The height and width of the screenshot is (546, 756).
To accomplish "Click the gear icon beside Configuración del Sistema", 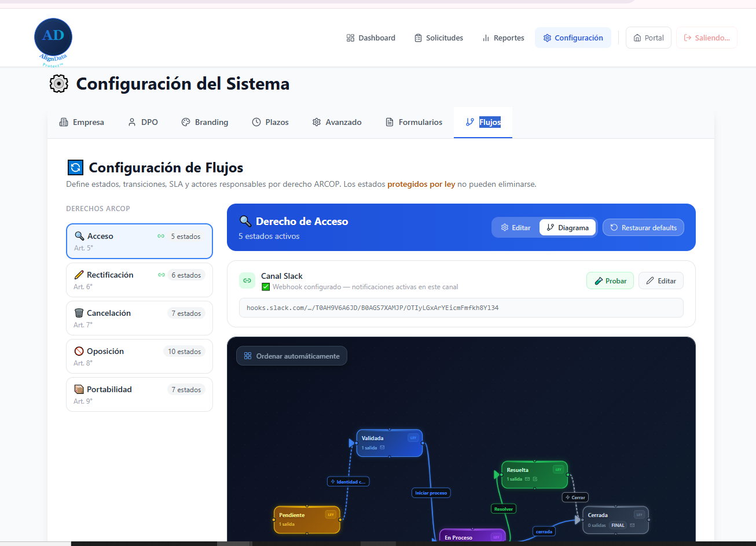I will [x=58, y=84].
